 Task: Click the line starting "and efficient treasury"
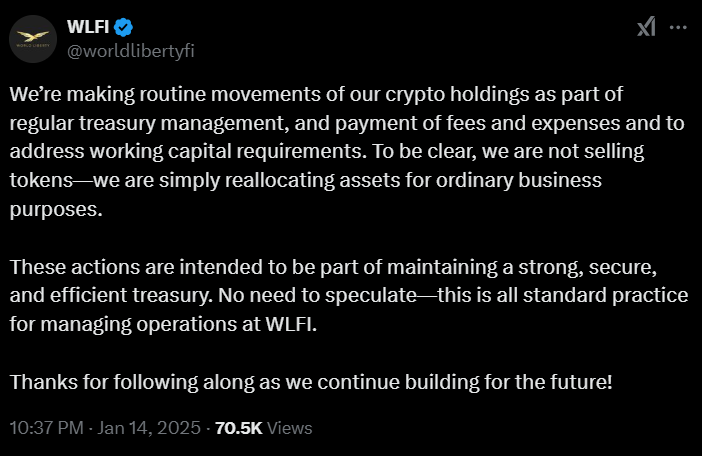(x=349, y=295)
